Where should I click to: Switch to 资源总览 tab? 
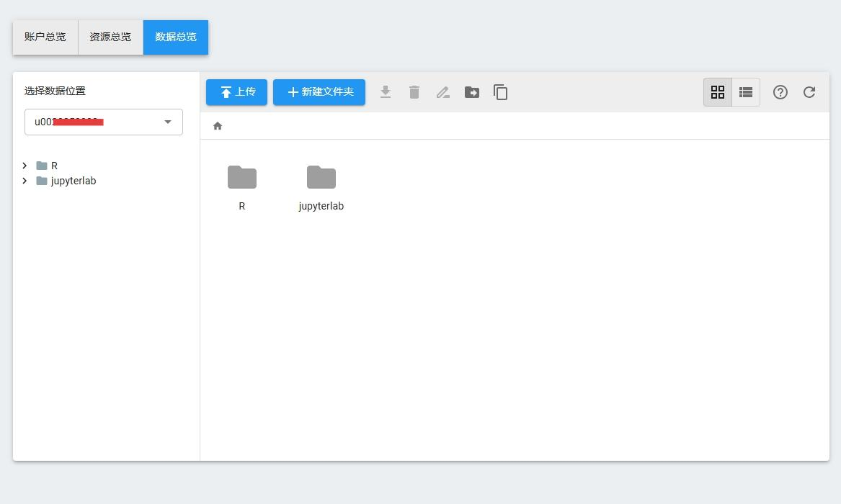[110, 37]
